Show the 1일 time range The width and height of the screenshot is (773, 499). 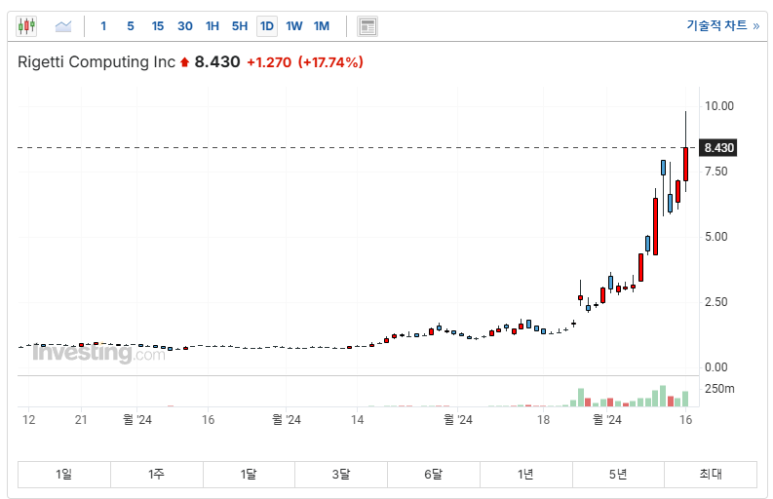pyautogui.click(x=64, y=474)
